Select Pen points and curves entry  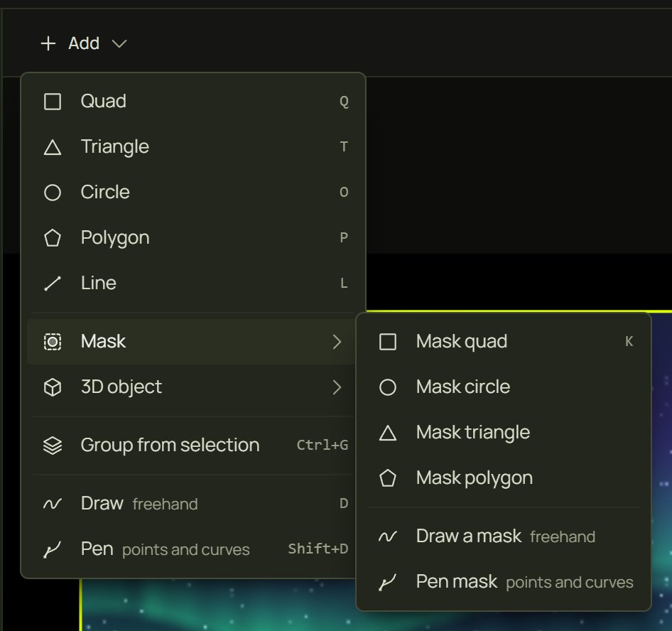tap(192, 549)
